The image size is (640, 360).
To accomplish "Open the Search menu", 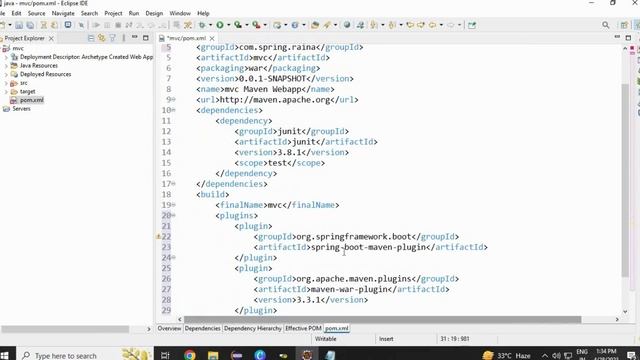I will coord(89,13).
